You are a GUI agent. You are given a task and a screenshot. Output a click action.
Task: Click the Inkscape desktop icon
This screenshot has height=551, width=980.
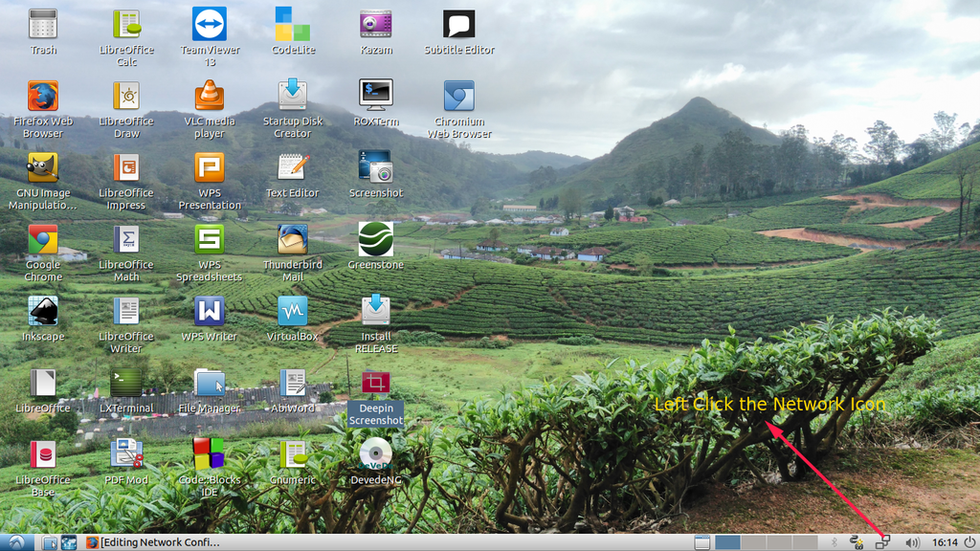coord(43,312)
